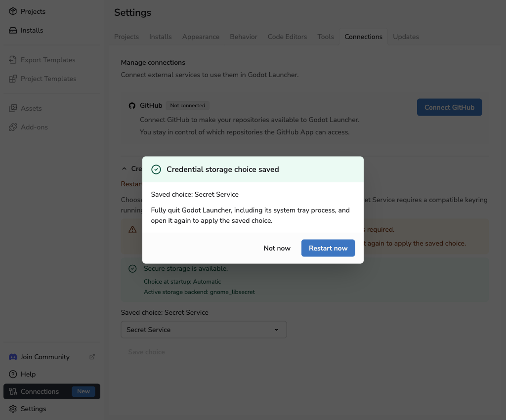The height and width of the screenshot is (420, 506).
Task: Go to the Code Editors tab
Action: click(x=287, y=37)
